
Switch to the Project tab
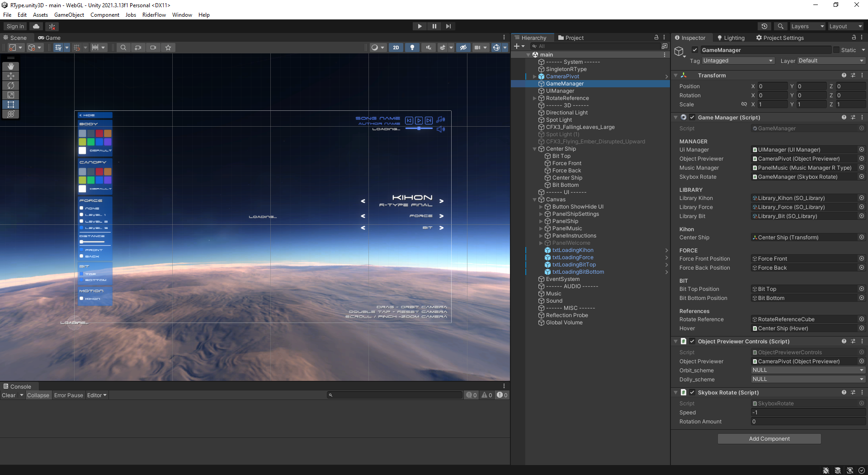tap(571, 38)
